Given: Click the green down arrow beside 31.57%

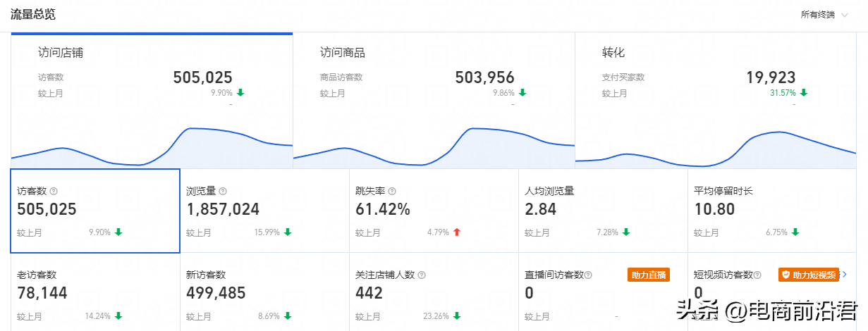Looking at the screenshot, I should [x=804, y=92].
